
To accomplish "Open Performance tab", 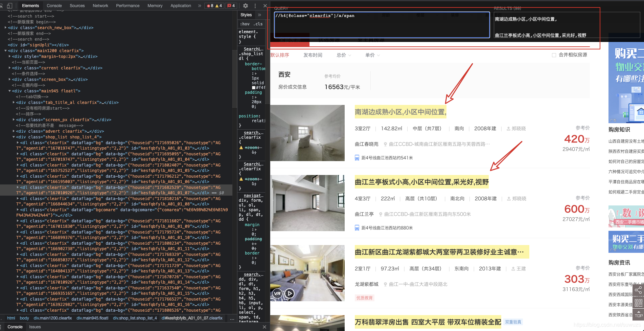I will pyautogui.click(x=128, y=6).
